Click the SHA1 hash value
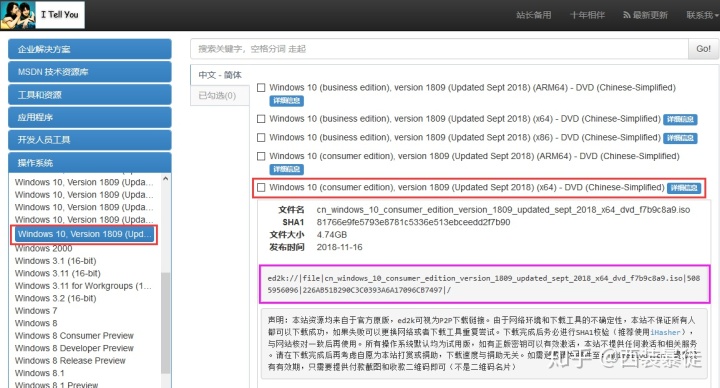720x388 pixels. click(x=413, y=222)
